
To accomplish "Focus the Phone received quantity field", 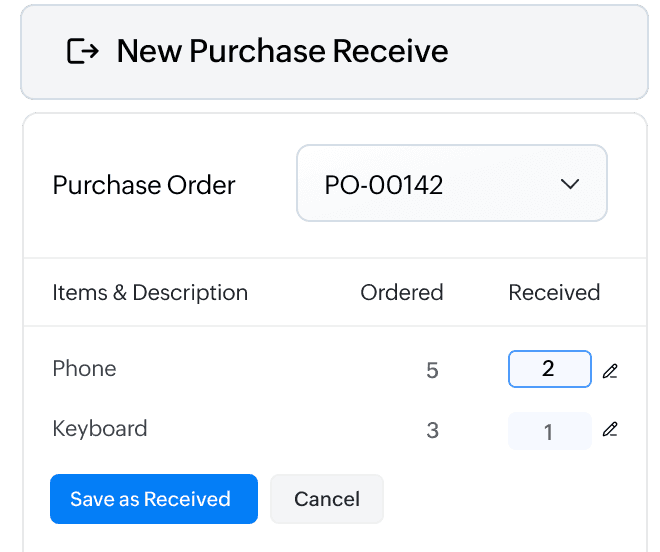I will (549, 369).
